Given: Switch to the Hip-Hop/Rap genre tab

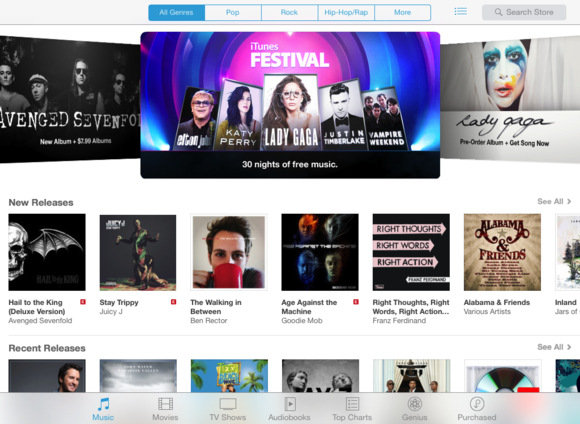Looking at the screenshot, I should click(346, 13).
